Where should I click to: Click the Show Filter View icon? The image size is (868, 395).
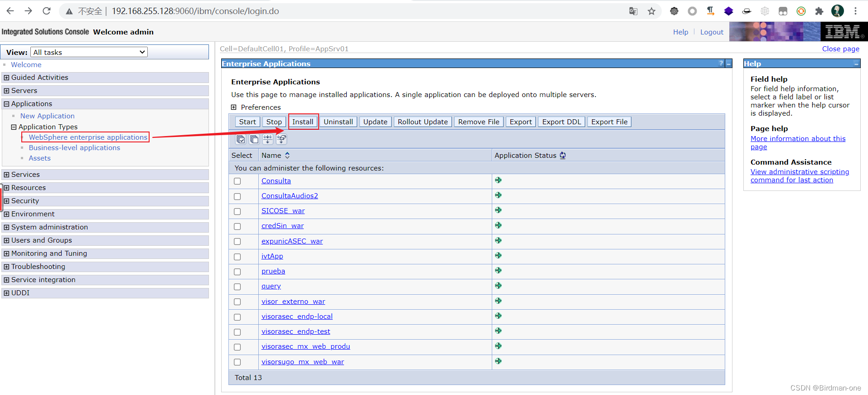268,139
